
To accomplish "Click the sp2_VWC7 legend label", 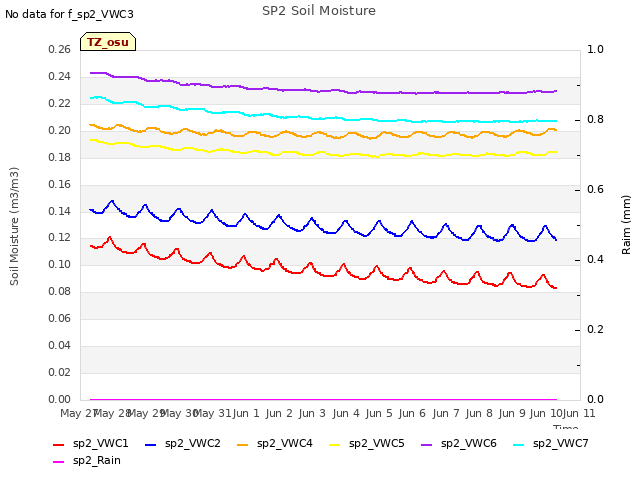I will 560,443.
